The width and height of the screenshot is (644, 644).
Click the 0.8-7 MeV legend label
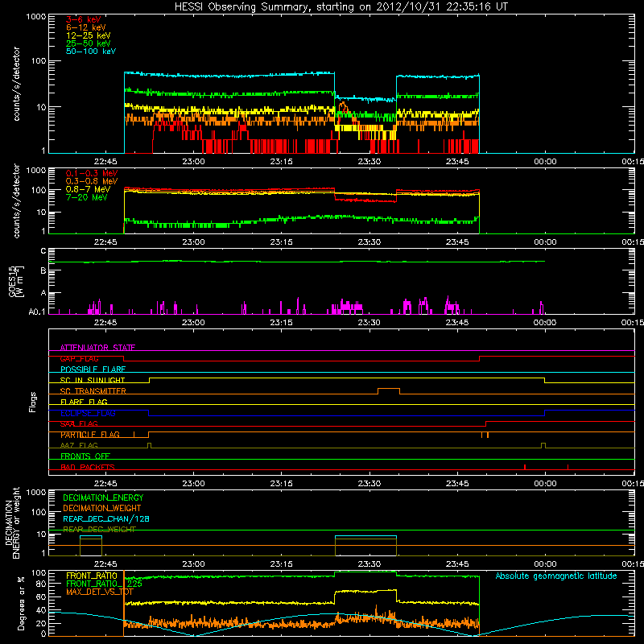point(88,189)
